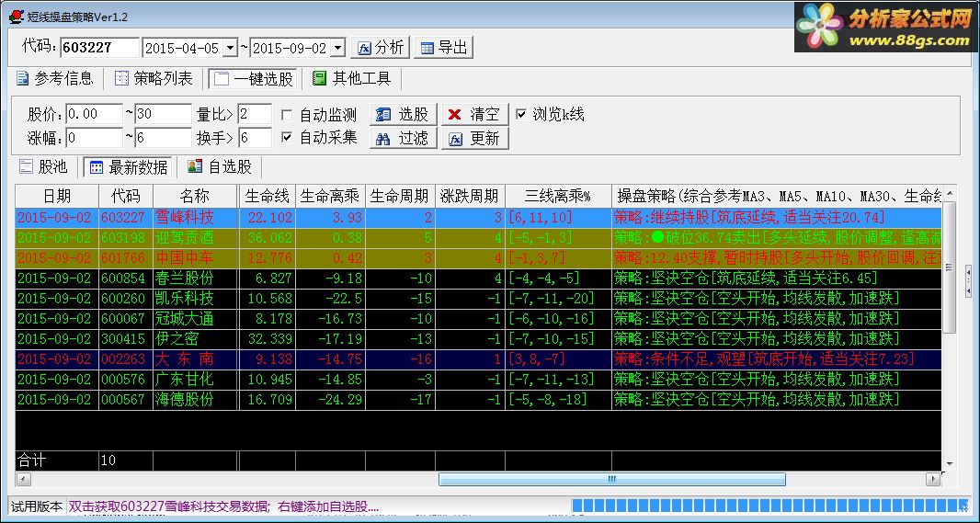Select the 伊之密 row
The width and height of the screenshot is (980, 523).
click(x=478, y=338)
